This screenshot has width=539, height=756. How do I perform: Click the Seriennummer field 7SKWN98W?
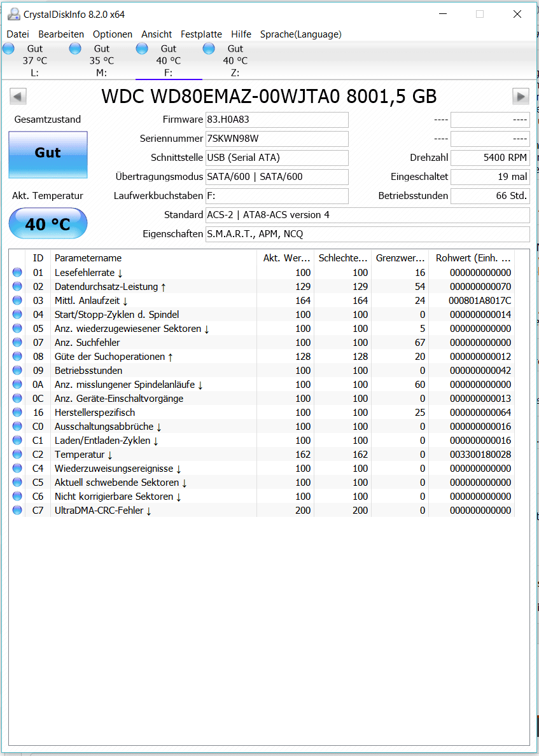click(277, 139)
